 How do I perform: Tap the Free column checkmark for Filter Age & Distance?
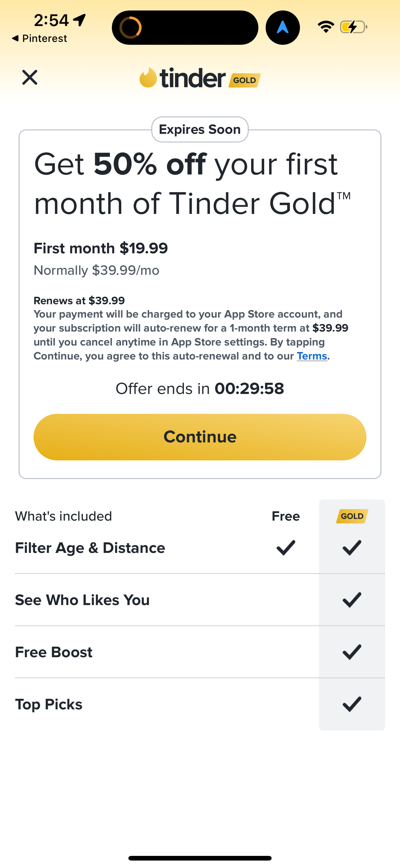(x=286, y=548)
